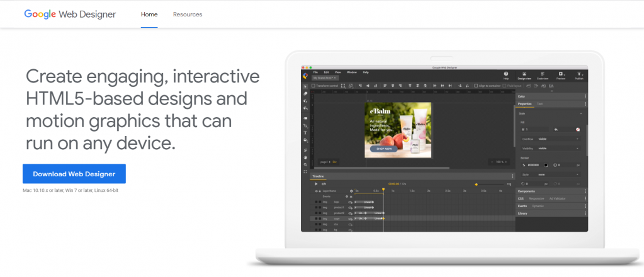
Task: Open the page1 selector dropdown
Action: coord(325,162)
